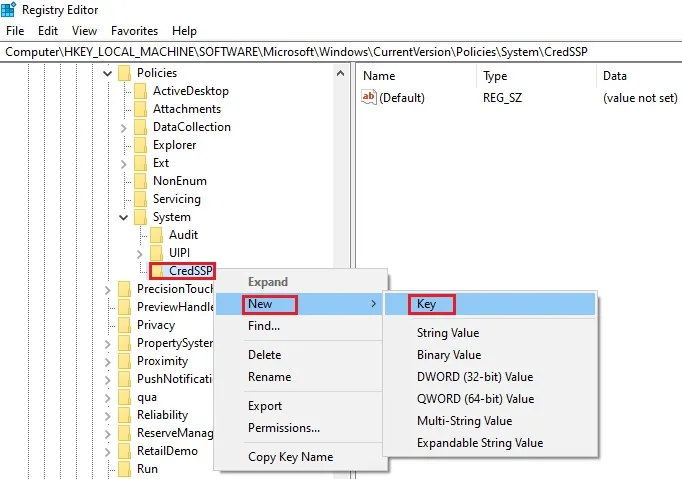Select the Servicing key label

click(x=177, y=199)
